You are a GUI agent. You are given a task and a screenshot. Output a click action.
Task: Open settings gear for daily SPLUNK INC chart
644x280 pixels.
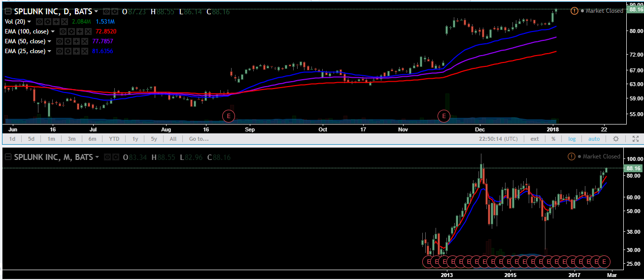click(x=114, y=11)
